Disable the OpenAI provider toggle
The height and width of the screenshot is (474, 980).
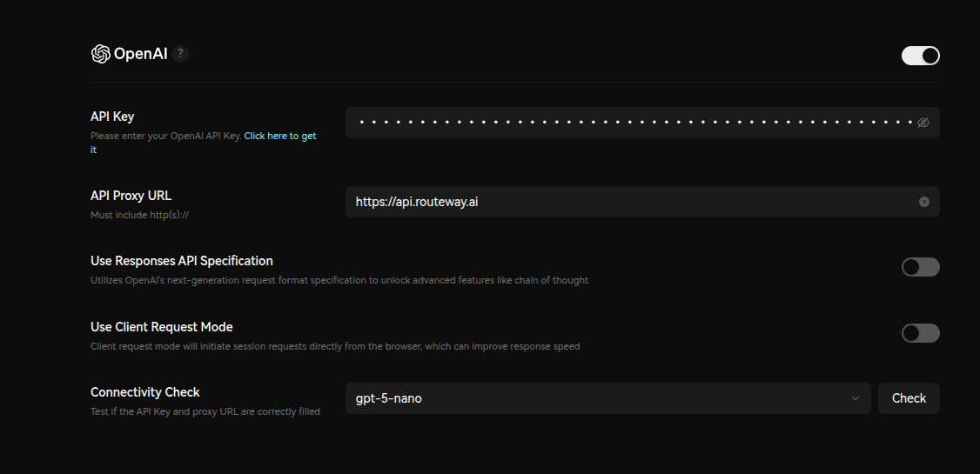coord(920,56)
